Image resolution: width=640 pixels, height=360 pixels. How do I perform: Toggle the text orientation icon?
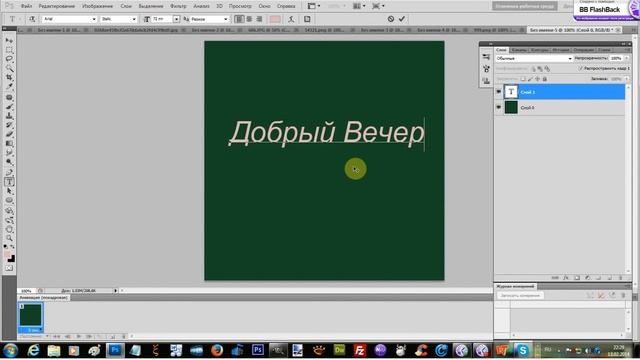click(x=31, y=19)
